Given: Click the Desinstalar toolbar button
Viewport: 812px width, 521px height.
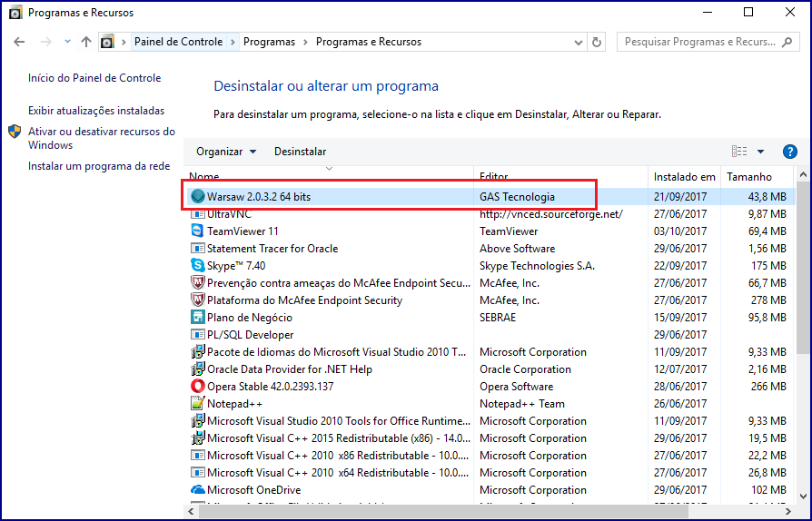Looking at the screenshot, I should (301, 152).
